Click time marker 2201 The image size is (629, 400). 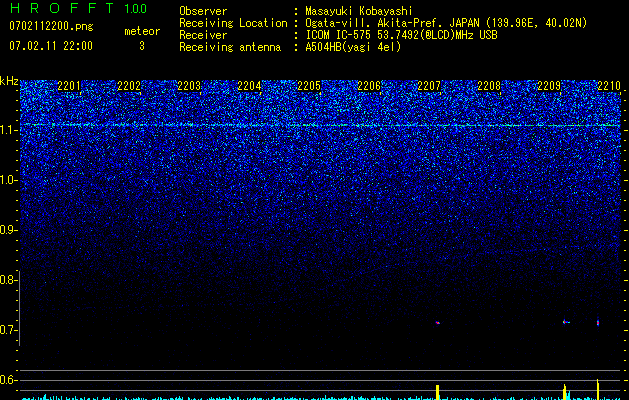tap(69, 86)
